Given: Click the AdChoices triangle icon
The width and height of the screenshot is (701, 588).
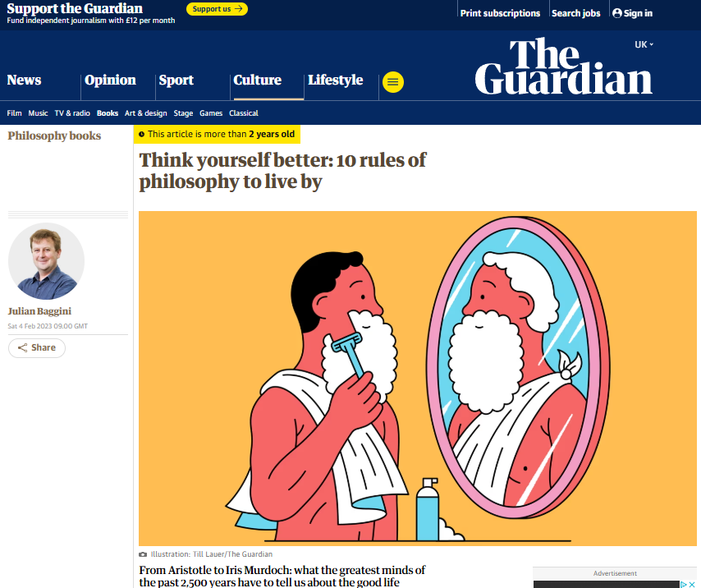Looking at the screenshot, I should click(x=684, y=584).
